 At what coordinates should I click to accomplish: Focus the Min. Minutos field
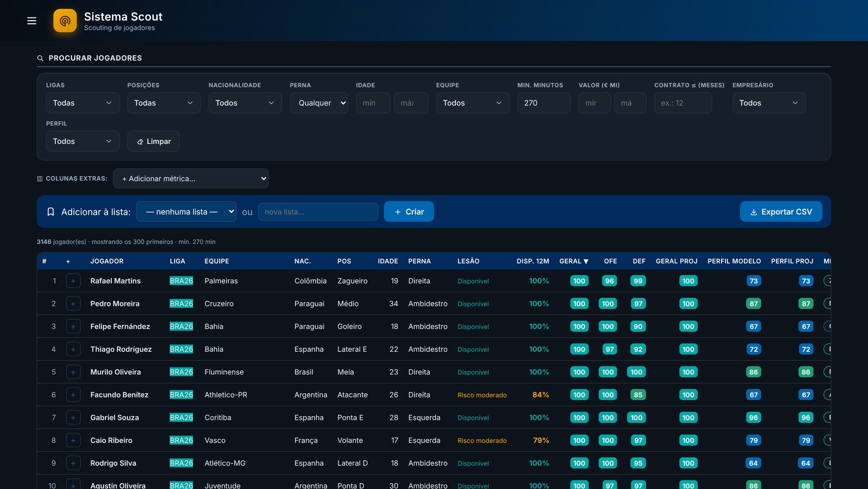(x=544, y=103)
